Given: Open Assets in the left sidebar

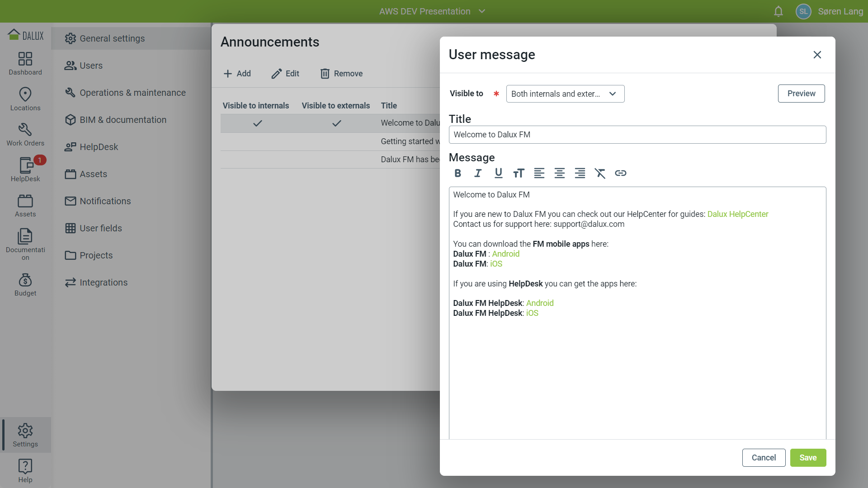Looking at the screenshot, I should pos(25,206).
